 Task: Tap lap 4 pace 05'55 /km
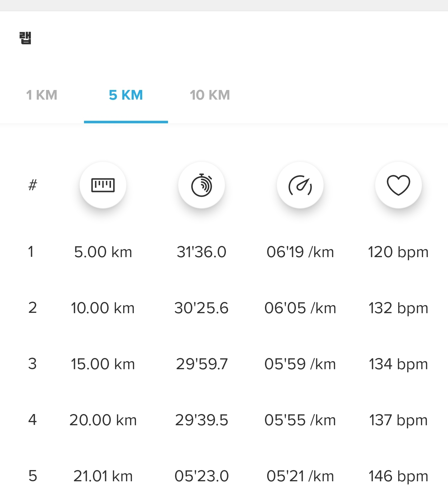pyautogui.click(x=300, y=420)
